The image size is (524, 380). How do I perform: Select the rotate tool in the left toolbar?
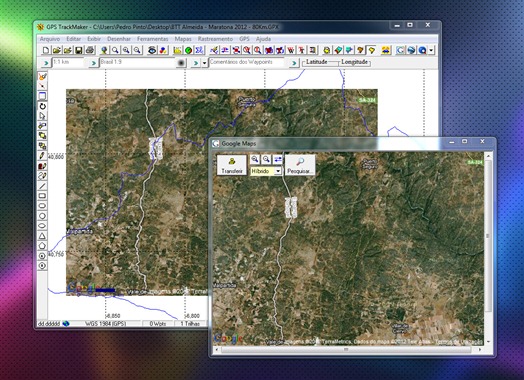(x=42, y=106)
